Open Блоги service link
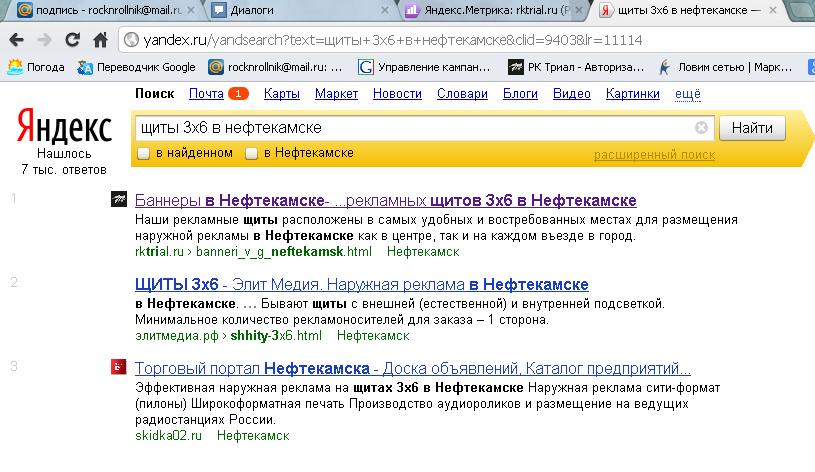 coord(520,94)
